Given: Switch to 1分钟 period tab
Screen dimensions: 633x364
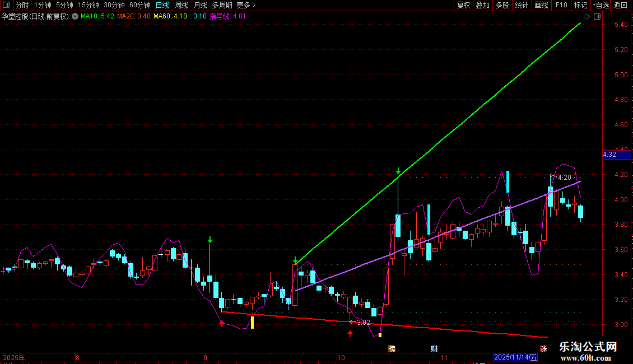Looking at the screenshot, I should [43, 5].
